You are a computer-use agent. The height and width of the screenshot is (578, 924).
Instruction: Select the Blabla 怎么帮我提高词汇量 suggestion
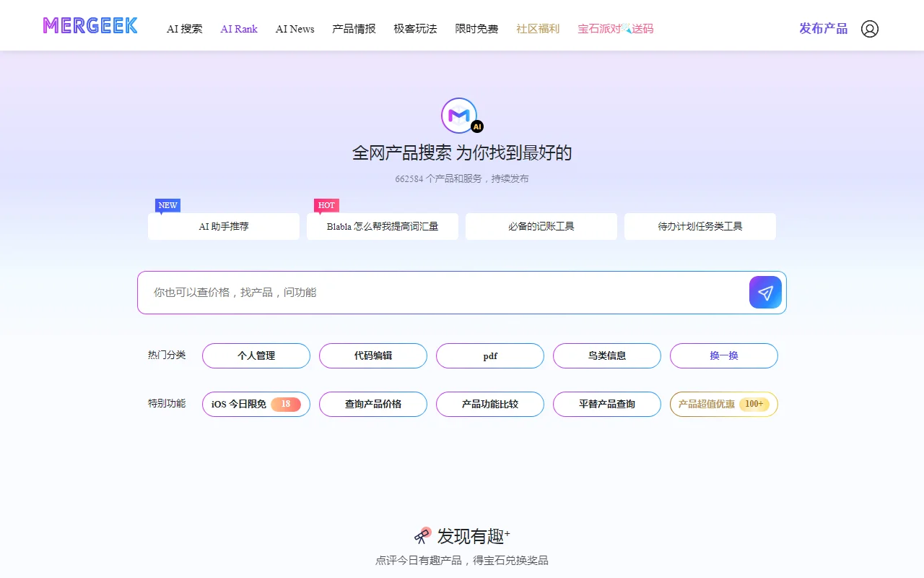[x=383, y=226]
